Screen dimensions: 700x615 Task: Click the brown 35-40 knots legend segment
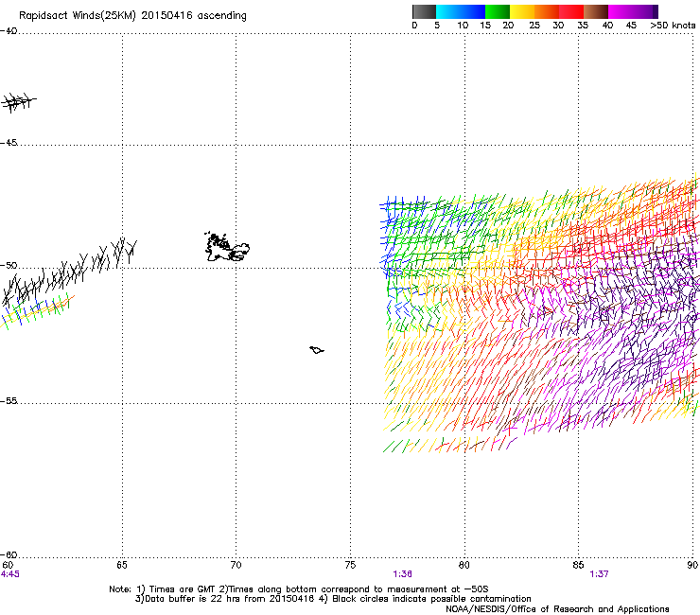pyautogui.click(x=596, y=11)
